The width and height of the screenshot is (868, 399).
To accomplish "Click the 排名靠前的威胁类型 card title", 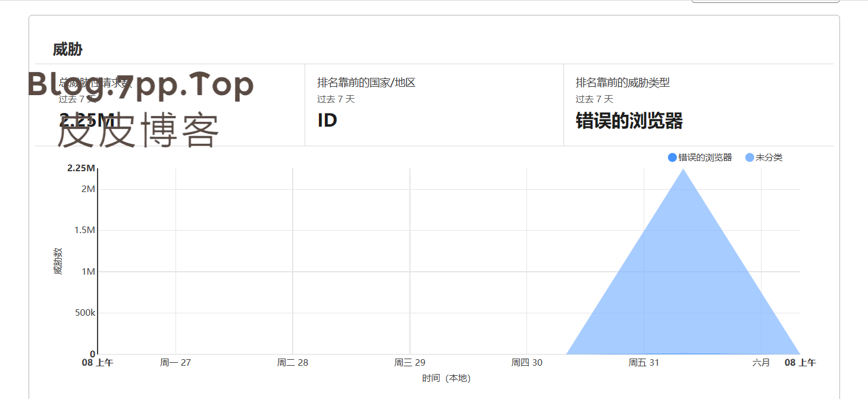I will [622, 83].
